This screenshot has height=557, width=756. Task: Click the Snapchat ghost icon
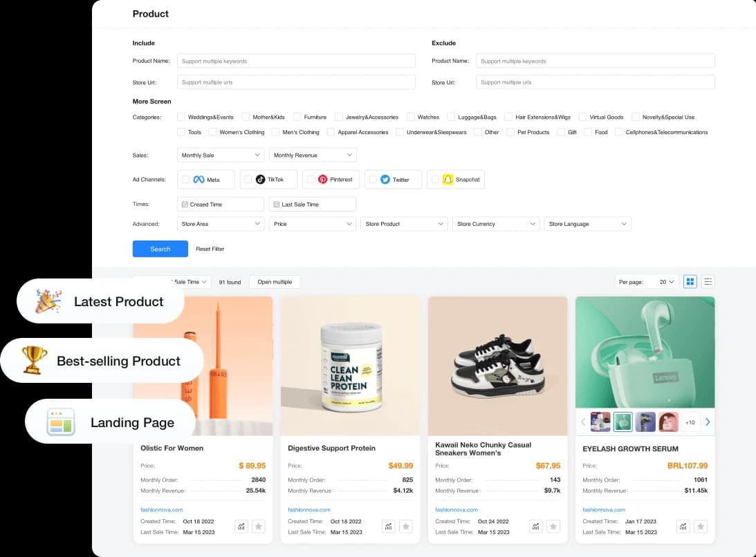(x=448, y=180)
